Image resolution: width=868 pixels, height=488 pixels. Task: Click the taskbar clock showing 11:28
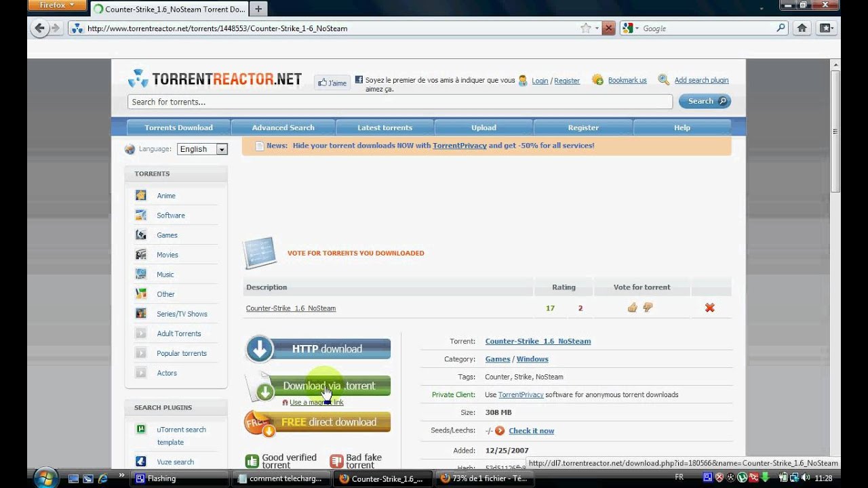pos(823,479)
